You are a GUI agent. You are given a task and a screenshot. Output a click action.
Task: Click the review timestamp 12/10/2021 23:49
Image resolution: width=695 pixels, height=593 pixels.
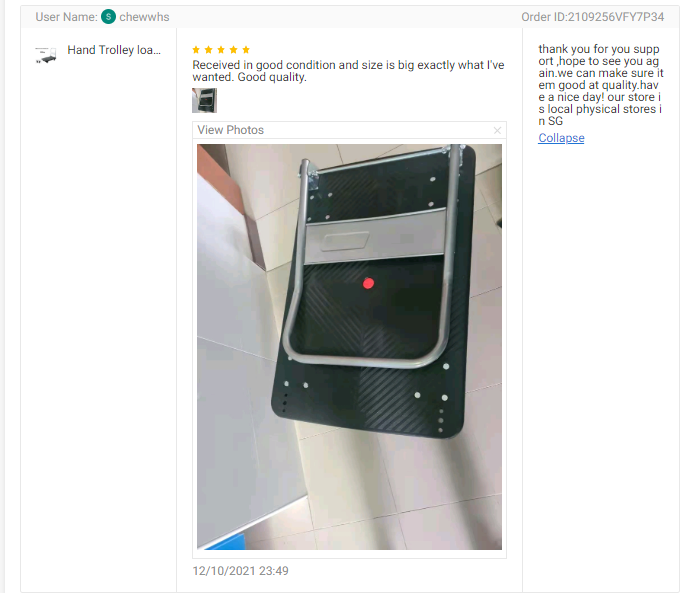[x=240, y=571]
